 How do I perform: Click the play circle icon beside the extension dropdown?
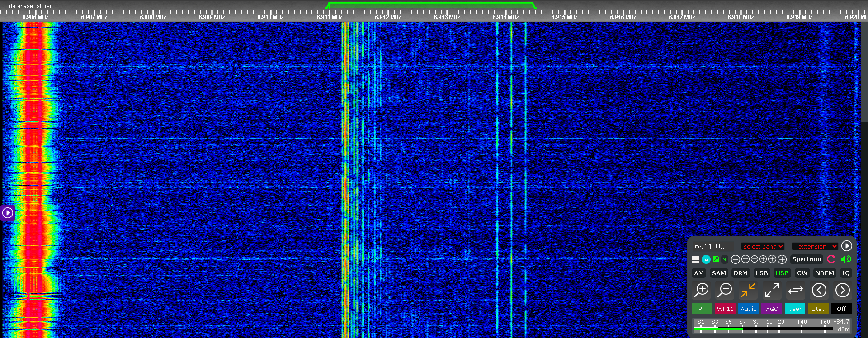[847, 246]
